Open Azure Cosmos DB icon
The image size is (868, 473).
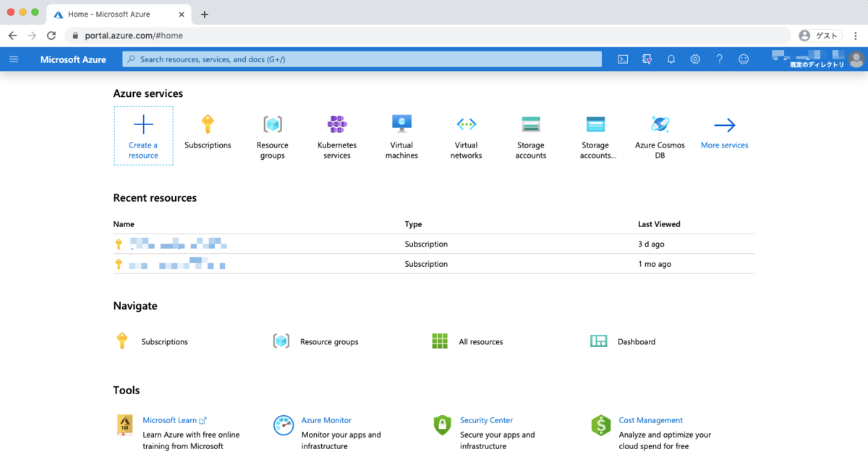point(660,124)
